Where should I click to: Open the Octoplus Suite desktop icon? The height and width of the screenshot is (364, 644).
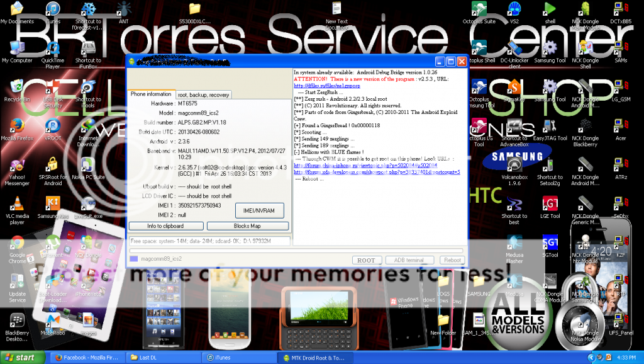(479, 9)
